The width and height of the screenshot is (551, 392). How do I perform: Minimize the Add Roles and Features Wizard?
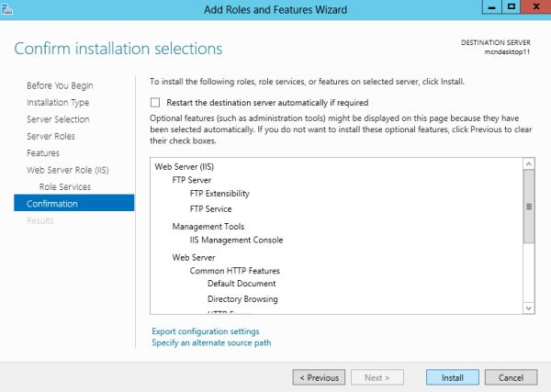point(488,6)
